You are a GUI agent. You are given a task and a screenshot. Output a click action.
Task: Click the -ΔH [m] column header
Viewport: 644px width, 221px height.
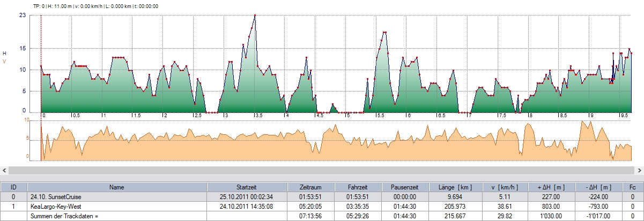(x=600, y=187)
